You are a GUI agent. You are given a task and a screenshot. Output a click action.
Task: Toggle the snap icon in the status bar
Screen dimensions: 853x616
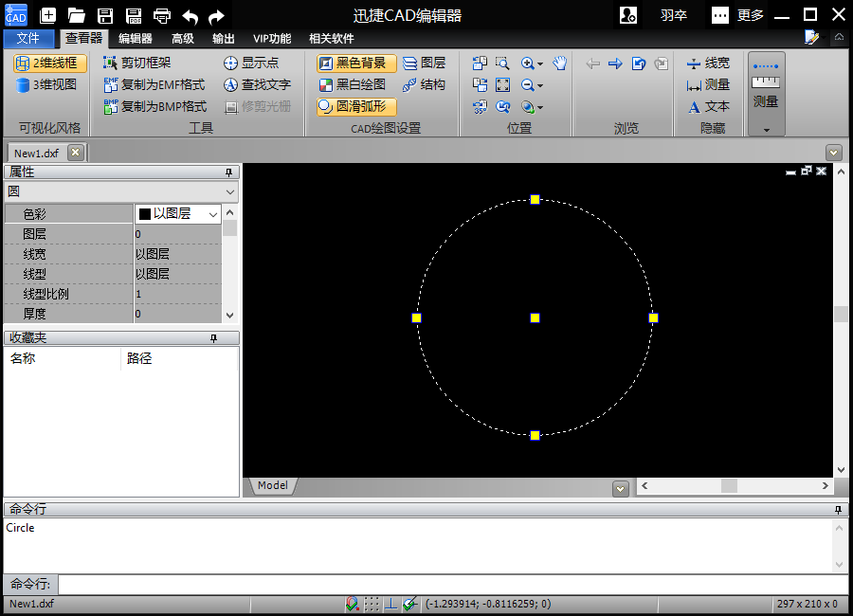[352, 604]
